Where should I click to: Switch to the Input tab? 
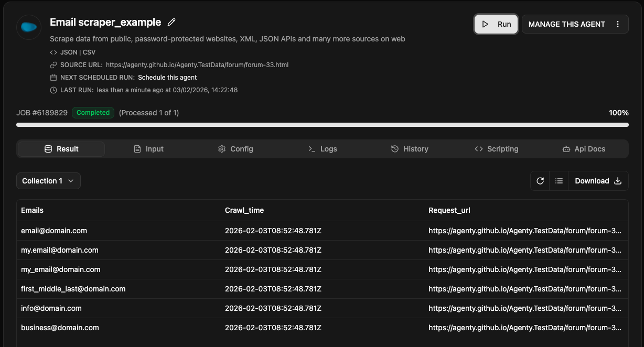point(148,149)
